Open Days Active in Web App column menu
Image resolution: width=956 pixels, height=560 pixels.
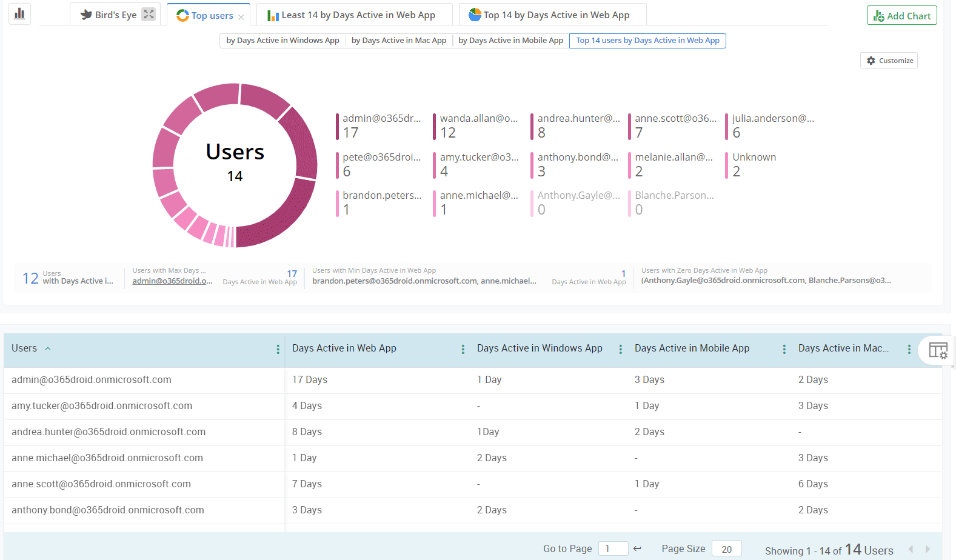pos(463,349)
